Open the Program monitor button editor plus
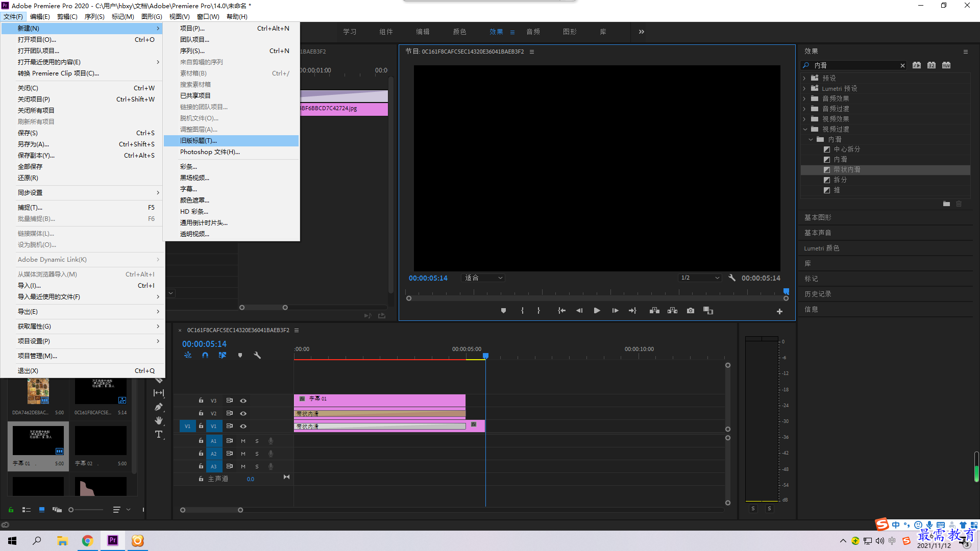 [x=779, y=311]
